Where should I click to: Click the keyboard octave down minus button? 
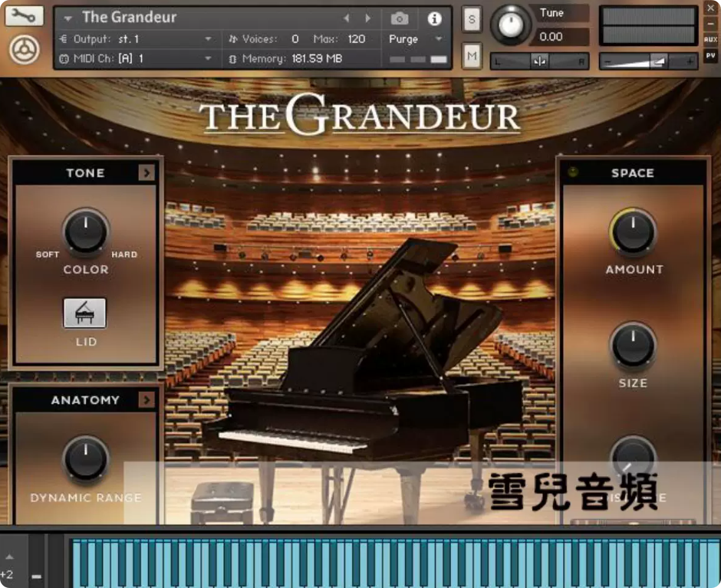(36, 577)
